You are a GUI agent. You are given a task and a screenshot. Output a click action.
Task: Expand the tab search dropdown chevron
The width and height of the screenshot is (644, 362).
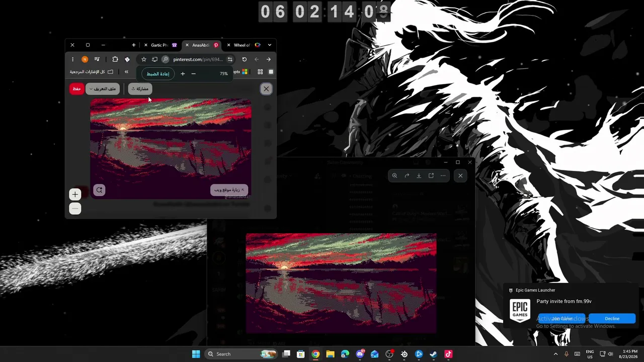[270, 45]
